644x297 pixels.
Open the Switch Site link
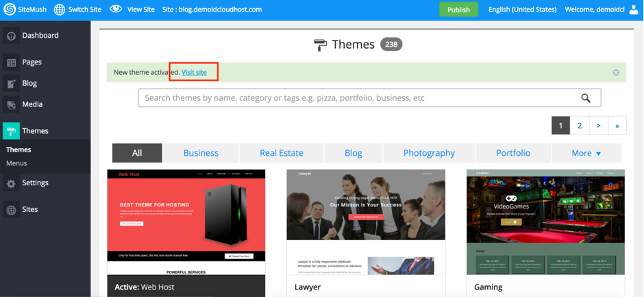pyautogui.click(x=84, y=9)
